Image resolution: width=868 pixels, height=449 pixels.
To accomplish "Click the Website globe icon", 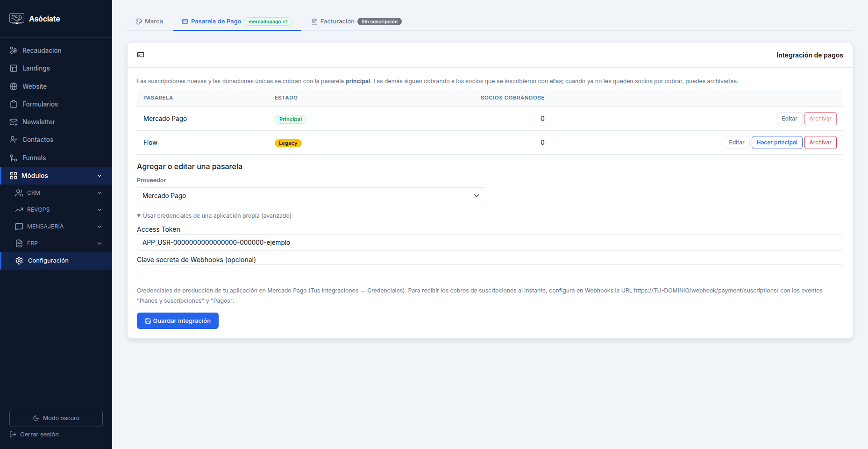I will 14,86.
